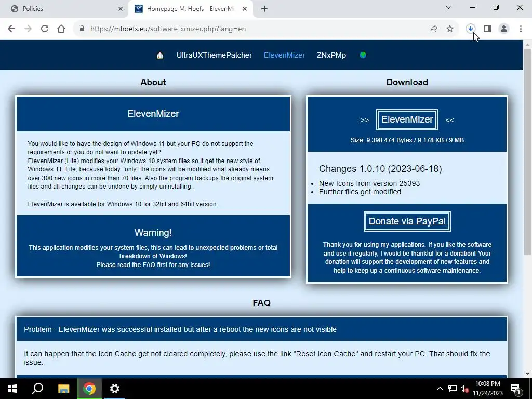Click the network tray icon

click(x=453, y=389)
